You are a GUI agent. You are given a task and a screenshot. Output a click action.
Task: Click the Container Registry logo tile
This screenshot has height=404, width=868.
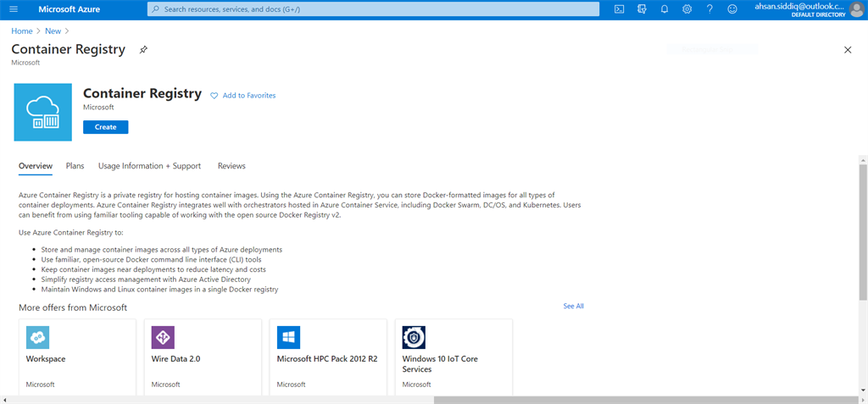pos(43,113)
